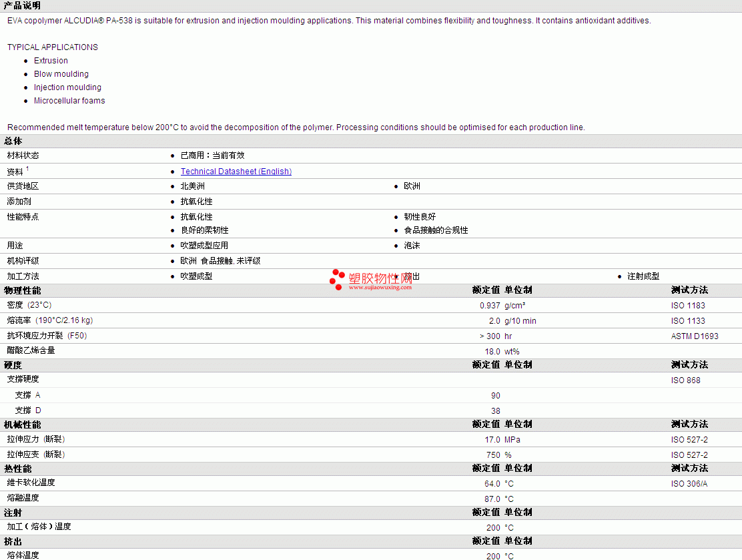This screenshot has height=560, width=742.
Task: Select the 'Blow moulding' bullet item
Action: point(61,74)
